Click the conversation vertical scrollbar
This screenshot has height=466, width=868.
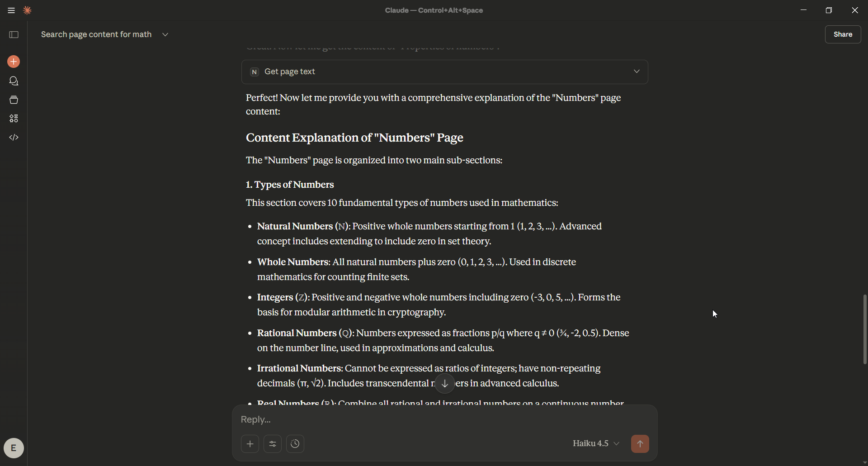coord(864,329)
